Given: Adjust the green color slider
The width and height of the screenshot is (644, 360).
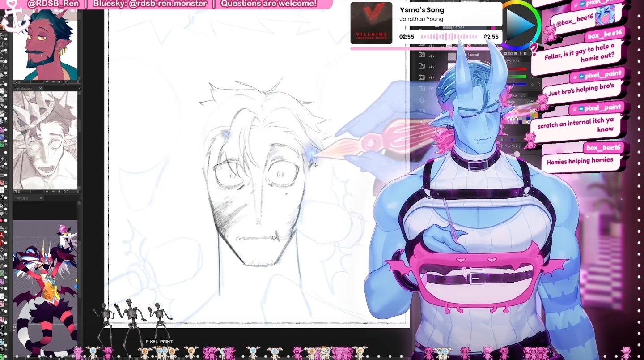Looking at the screenshot, I should click(518, 77).
